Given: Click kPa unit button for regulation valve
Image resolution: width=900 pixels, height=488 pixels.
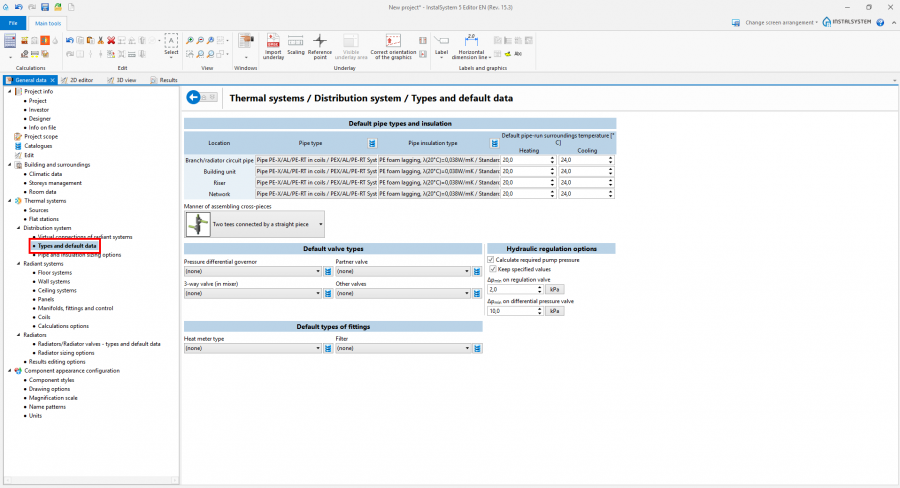Looking at the screenshot, I should 554,289.
